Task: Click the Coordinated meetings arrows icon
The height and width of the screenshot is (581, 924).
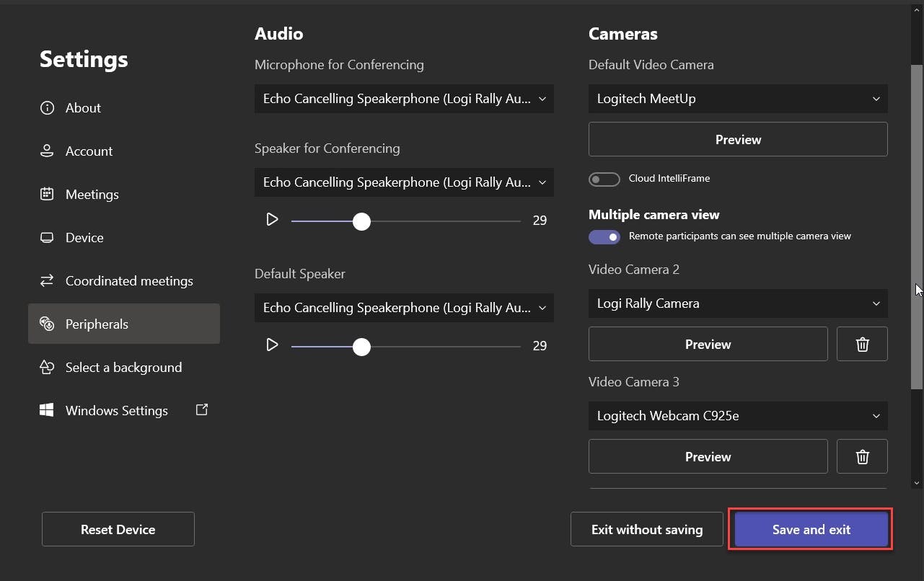Action: pos(47,281)
